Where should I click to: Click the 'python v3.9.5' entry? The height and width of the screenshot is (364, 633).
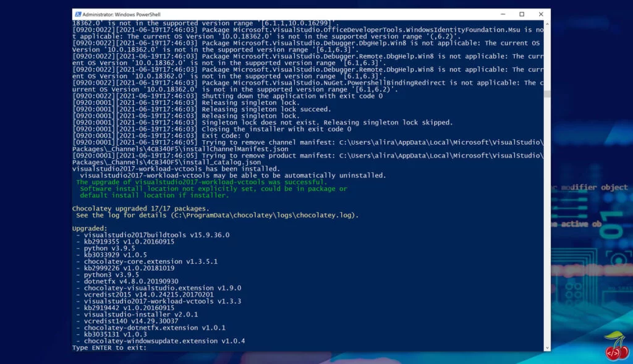click(x=109, y=248)
